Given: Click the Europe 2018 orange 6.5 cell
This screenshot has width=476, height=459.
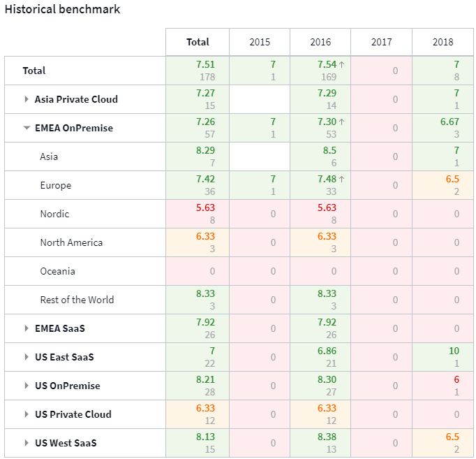Looking at the screenshot, I should pos(442,185).
